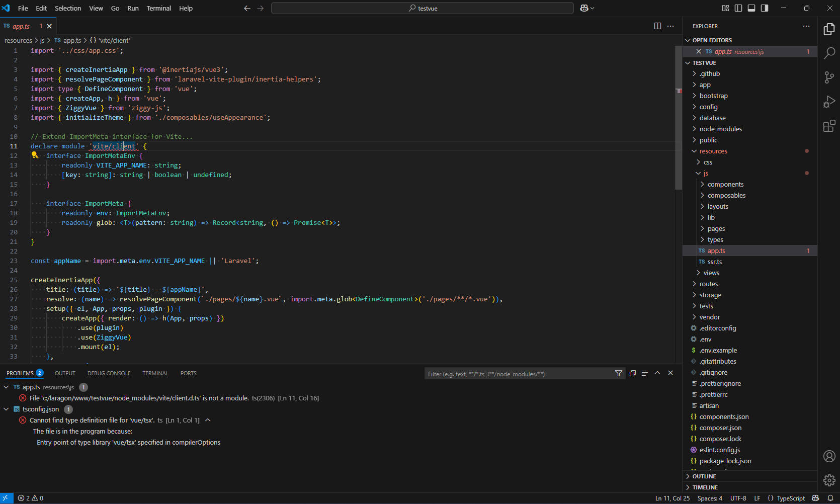The image size is (840, 504).
Task: Click the testvue command center search box
Action: point(423,8)
